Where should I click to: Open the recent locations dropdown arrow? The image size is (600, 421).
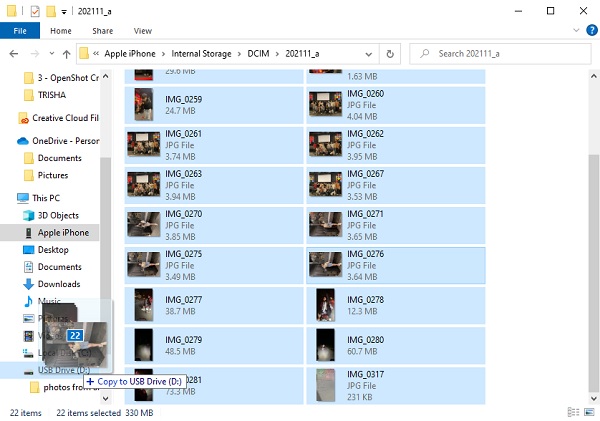[52, 54]
